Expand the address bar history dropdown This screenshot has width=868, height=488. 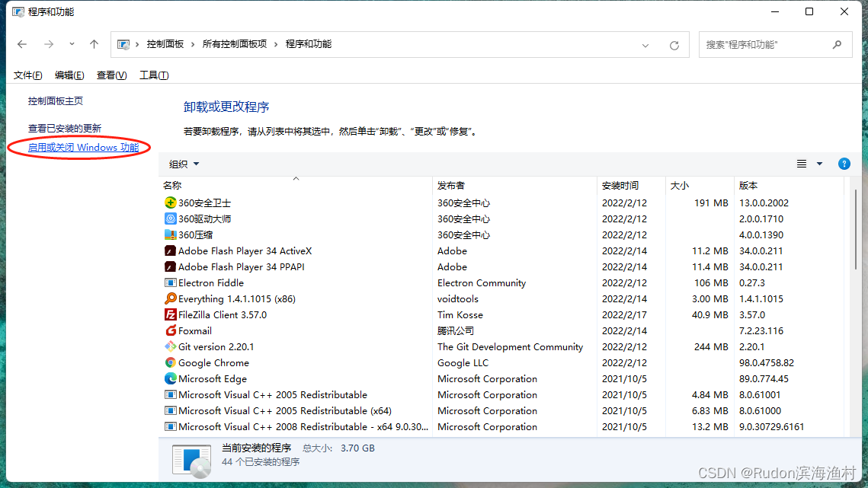[645, 46]
